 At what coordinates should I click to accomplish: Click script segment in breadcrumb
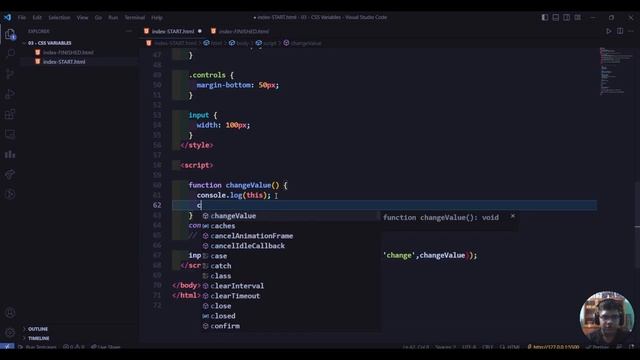266,43
